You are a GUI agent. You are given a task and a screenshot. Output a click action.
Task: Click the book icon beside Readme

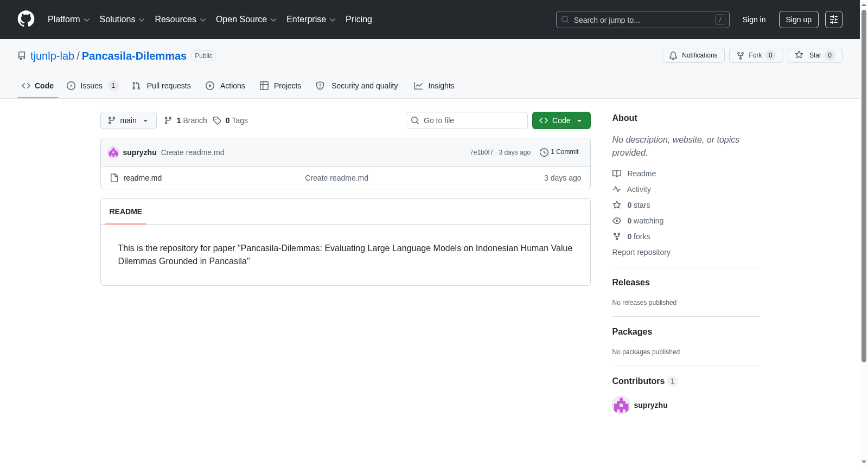tap(617, 174)
